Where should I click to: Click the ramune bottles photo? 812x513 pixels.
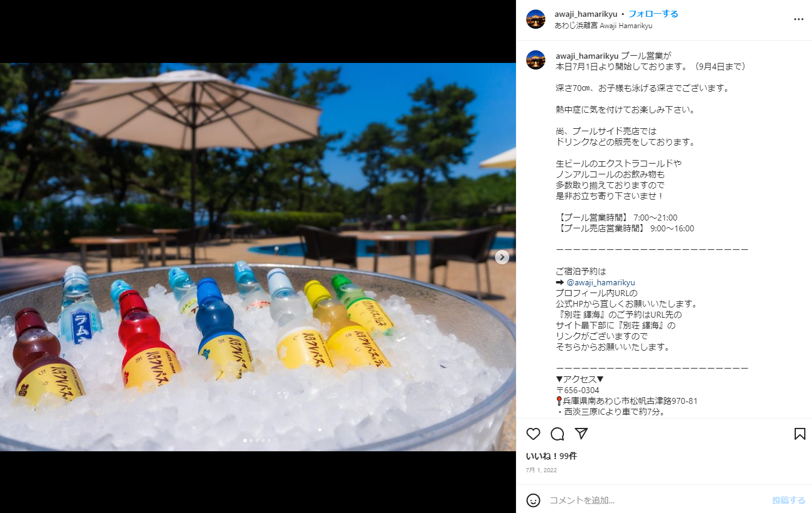[258, 256]
